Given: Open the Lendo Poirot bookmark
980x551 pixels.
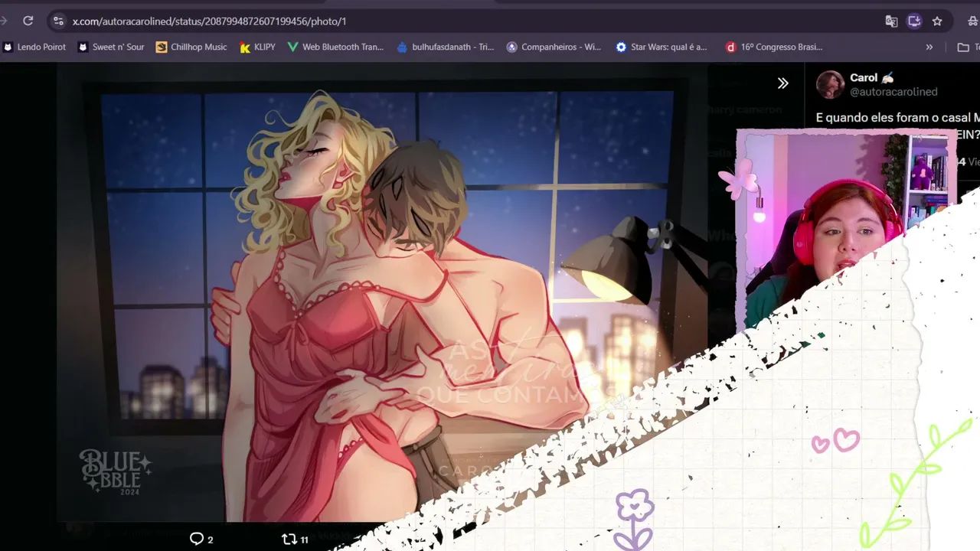Looking at the screenshot, I should [35, 47].
